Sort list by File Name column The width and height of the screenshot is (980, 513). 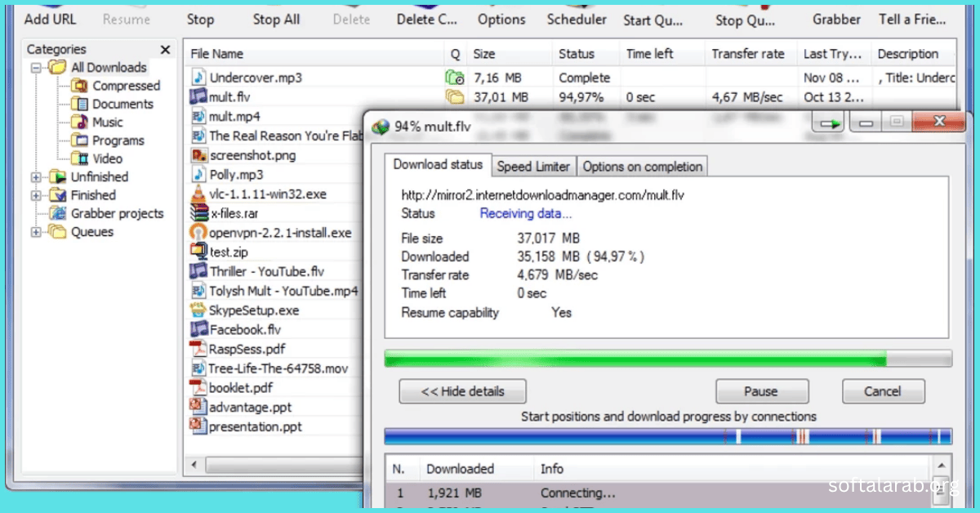314,54
